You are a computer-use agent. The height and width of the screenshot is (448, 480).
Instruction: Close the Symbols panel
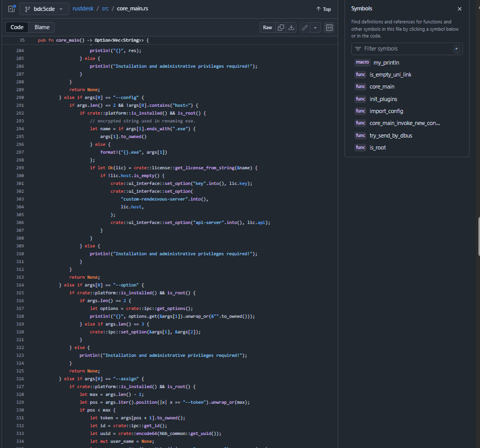pyautogui.click(x=460, y=9)
